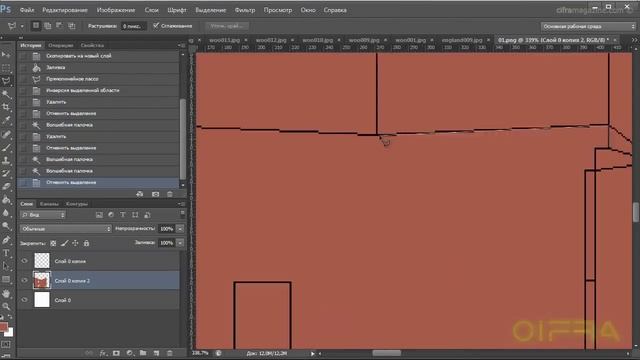The height and width of the screenshot is (360, 640).
Task: Toggle lock image pixels brush icon
Action: point(64,243)
